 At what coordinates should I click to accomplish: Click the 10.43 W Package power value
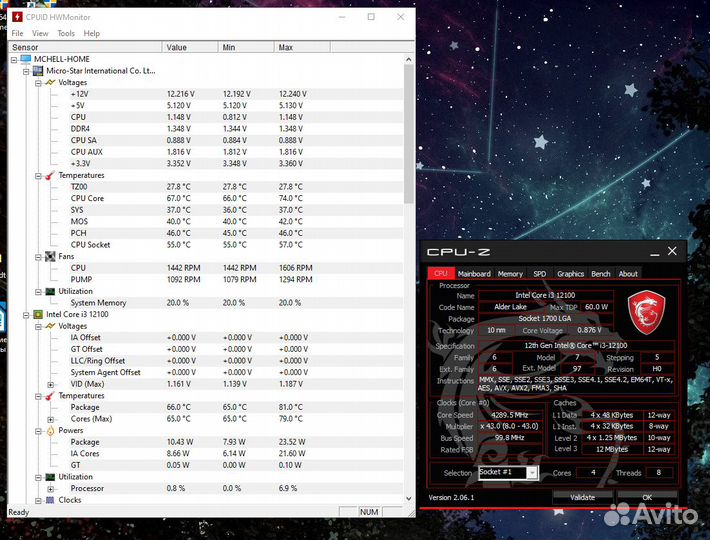pos(180,442)
